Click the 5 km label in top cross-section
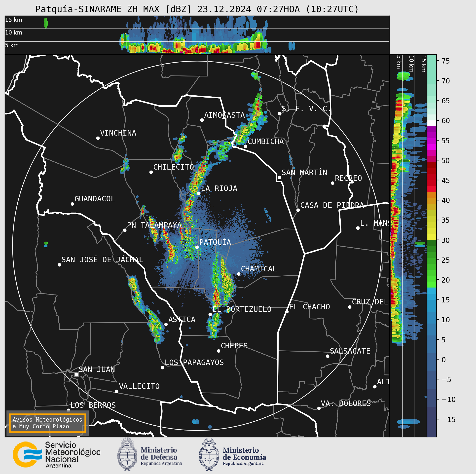This screenshot has height=474, width=476. click(x=12, y=45)
